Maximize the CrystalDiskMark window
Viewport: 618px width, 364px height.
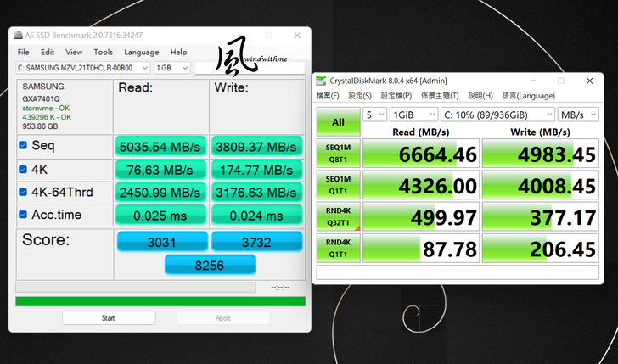(x=561, y=81)
